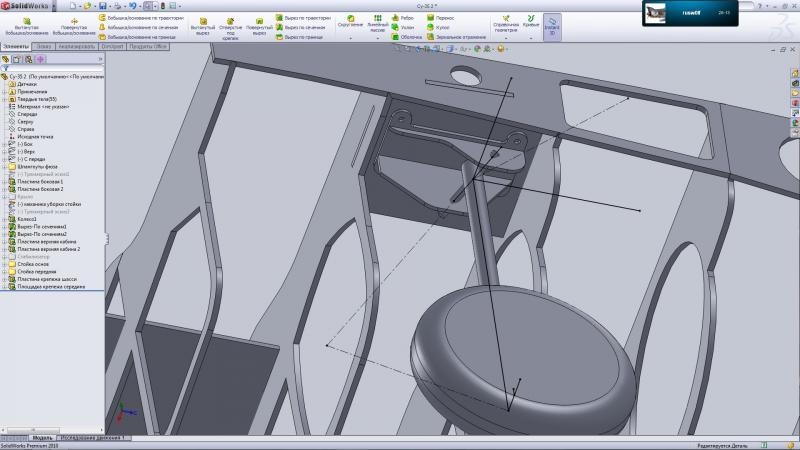This screenshot has width=800, height=450.
Task: Select Колесо3 in the feature tree
Action: [26, 219]
